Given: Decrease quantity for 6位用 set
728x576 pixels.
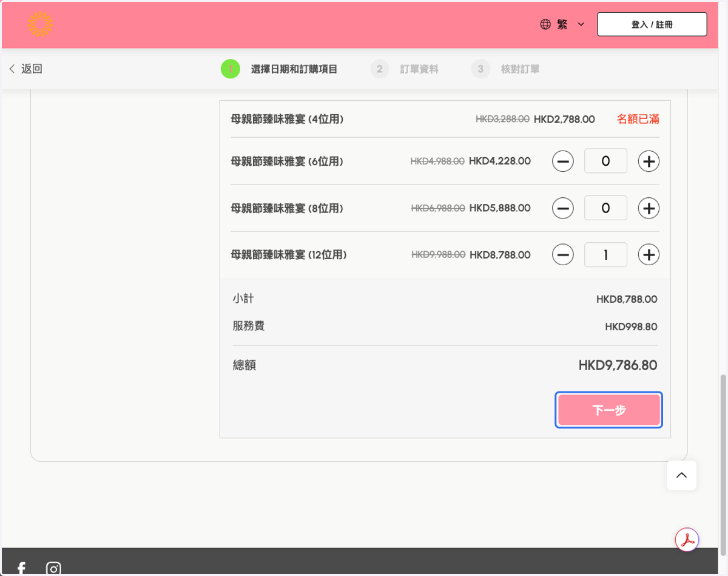Looking at the screenshot, I should tap(563, 161).
